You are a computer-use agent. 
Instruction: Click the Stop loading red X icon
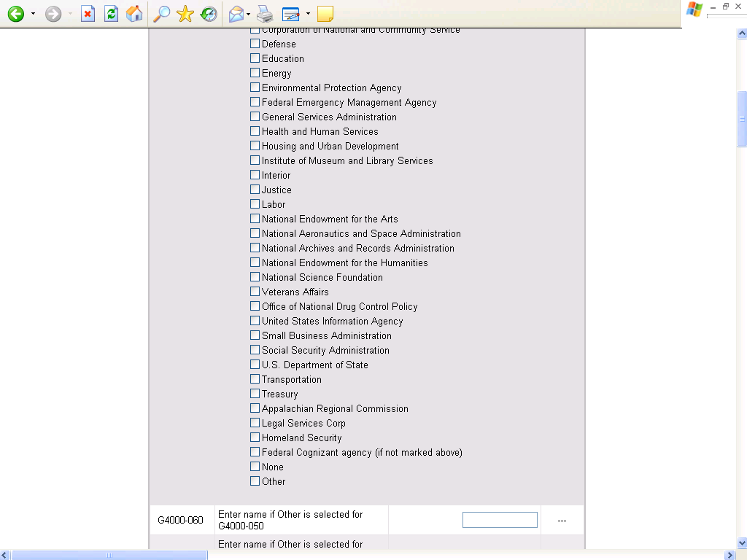pos(88,14)
